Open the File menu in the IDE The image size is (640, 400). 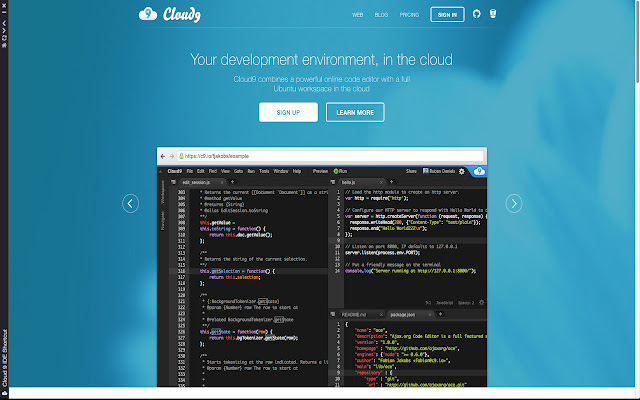click(x=189, y=171)
